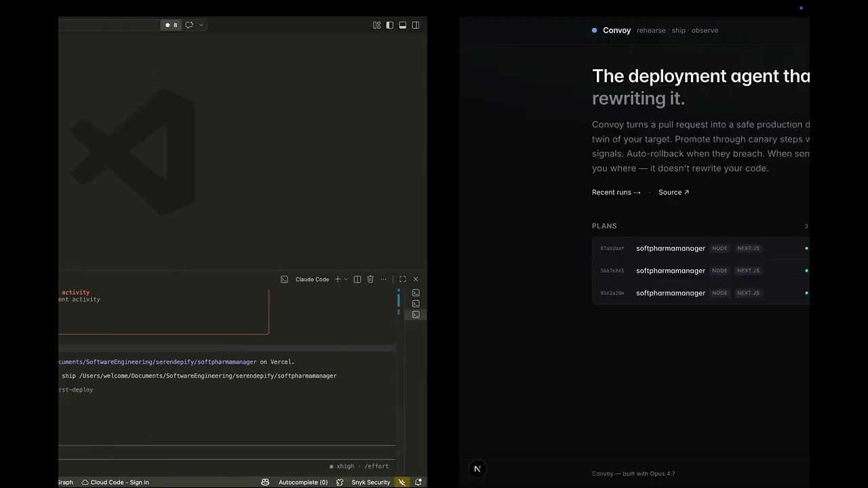Click the NODE tag on plan 87ab2baf
868x488 pixels.
(719, 249)
